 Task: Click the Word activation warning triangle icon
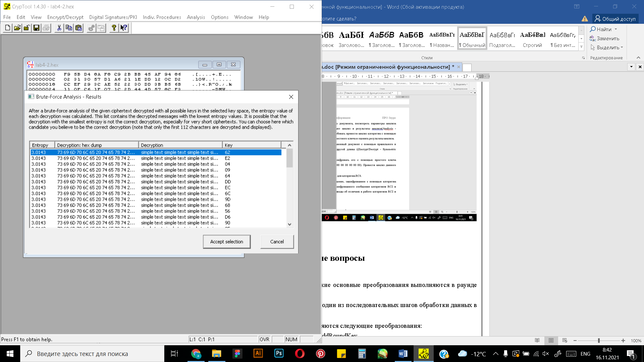click(x=585, y=19)
